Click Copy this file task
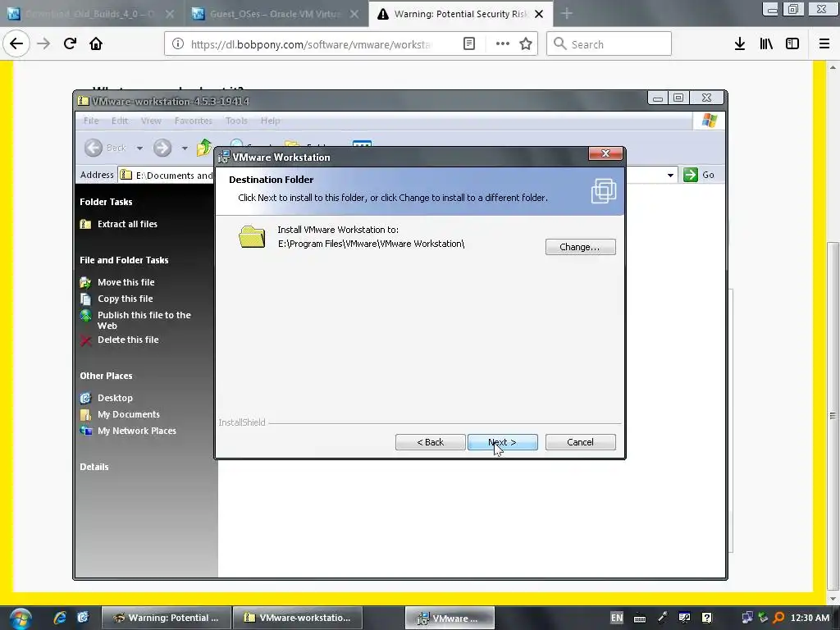 [x=125, y=299]
